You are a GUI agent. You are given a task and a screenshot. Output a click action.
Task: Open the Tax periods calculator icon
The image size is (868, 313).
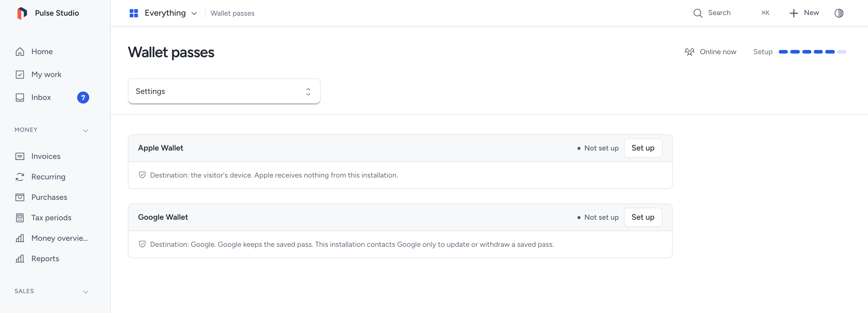point(20,218)
